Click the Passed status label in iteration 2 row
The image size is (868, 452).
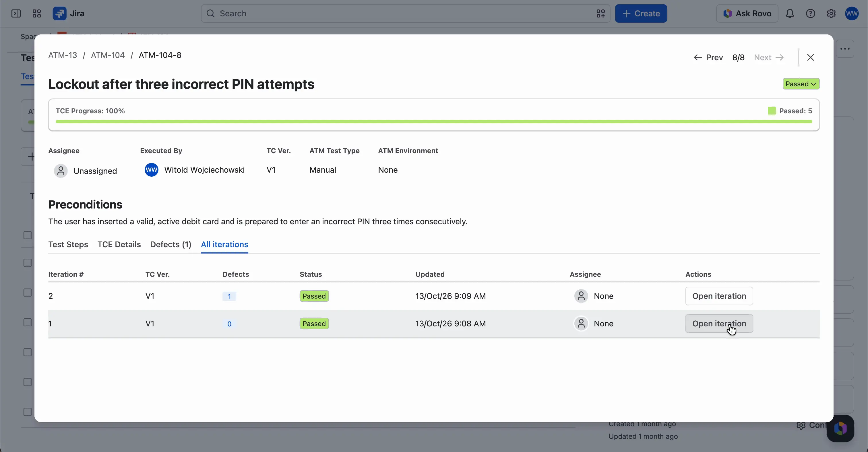coord(314,296)
